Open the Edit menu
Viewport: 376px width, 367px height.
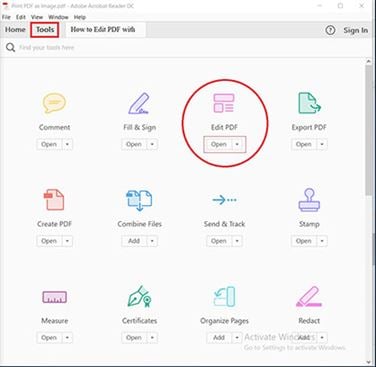tap(21, 17)
